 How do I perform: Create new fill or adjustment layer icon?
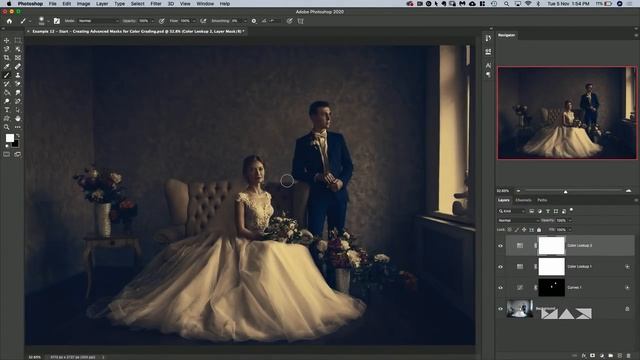[602, 356]
